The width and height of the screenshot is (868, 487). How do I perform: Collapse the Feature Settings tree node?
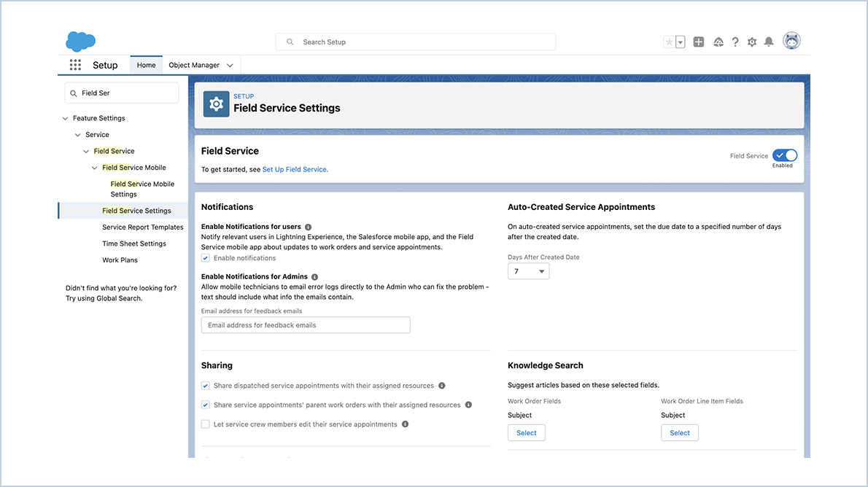click(x=65, y=117)
